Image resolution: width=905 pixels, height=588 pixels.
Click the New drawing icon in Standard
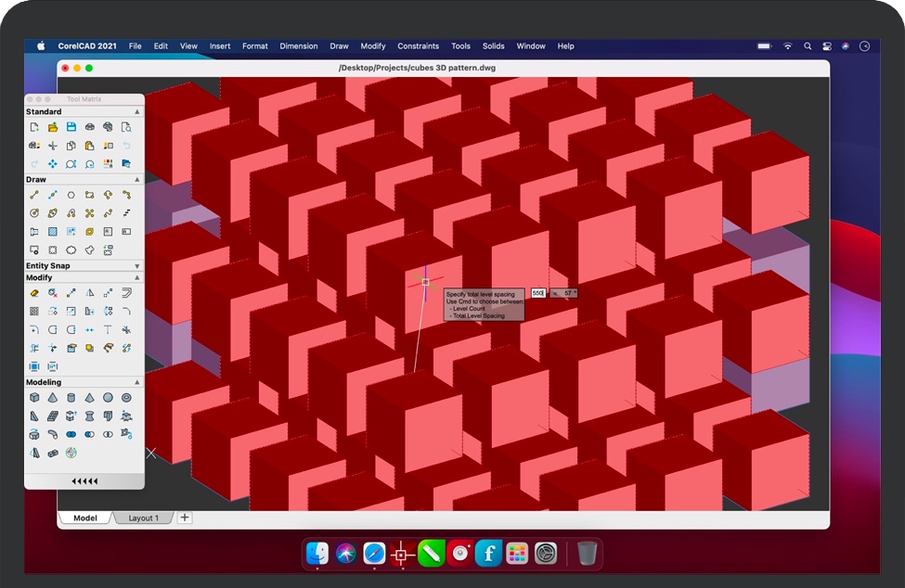[34, 127]
